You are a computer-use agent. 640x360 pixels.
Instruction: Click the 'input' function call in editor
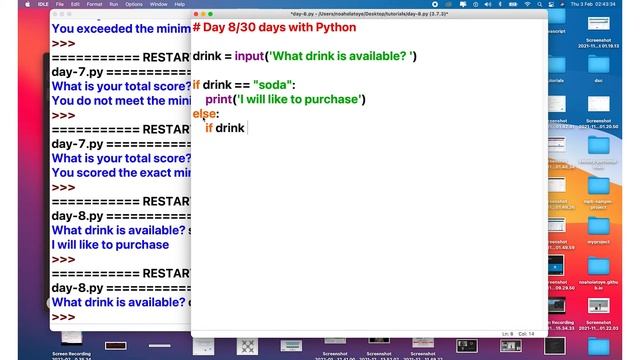(249, 56)
